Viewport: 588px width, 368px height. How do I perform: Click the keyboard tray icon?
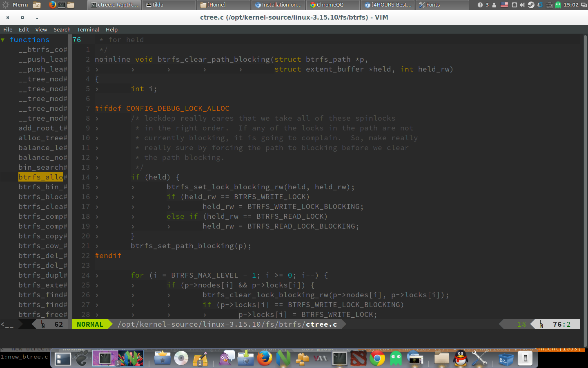(x=549, y=5)
